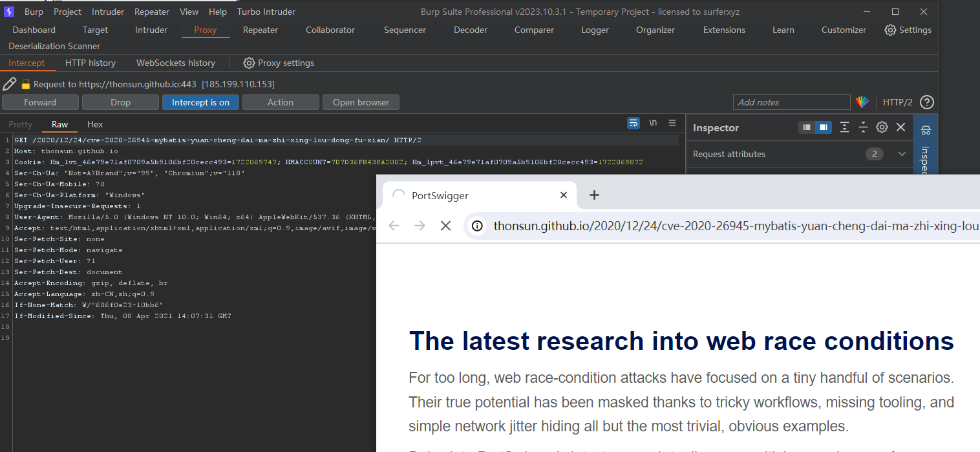
Task: Expand all Inspector sections icon
Action: 844,127
